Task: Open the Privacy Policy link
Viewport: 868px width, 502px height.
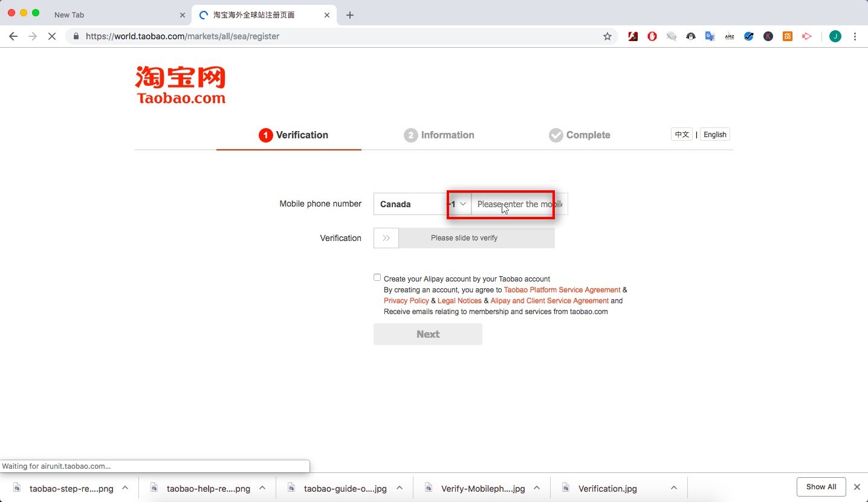Action: pos(406,301)
